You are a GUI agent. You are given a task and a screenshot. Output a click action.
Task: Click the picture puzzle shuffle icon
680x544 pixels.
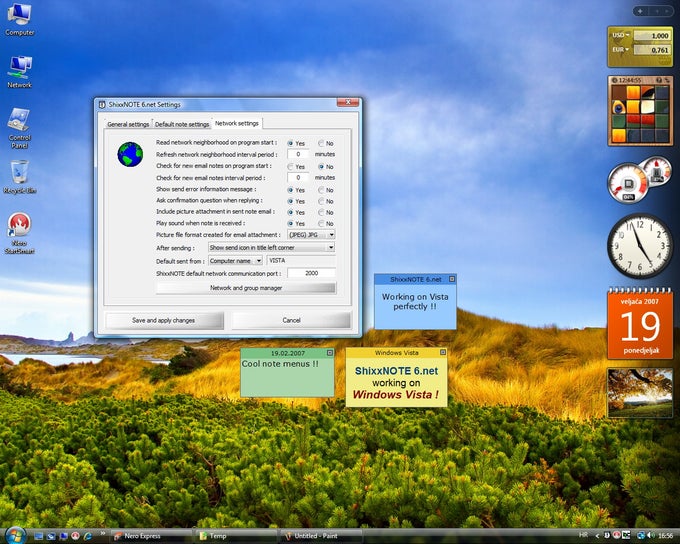tap(667, 80)
